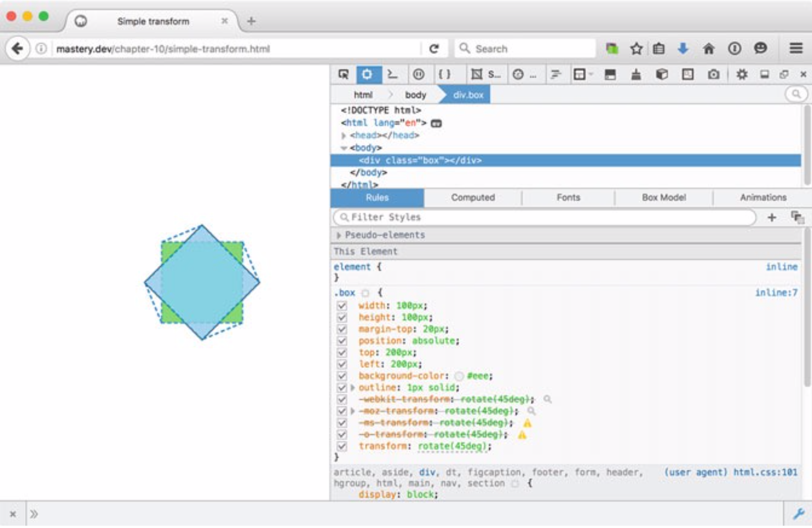Open a new browser tab with plus button

(251, 21)
